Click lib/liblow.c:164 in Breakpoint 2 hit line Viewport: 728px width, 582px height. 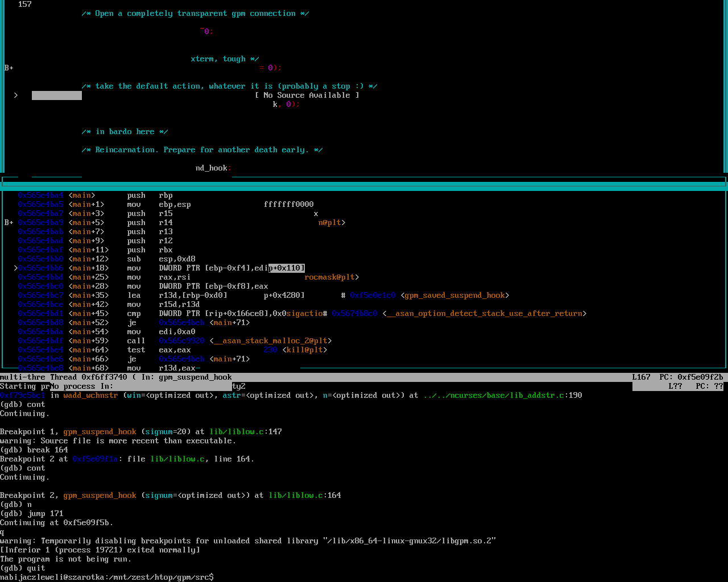tap(305, 496)
